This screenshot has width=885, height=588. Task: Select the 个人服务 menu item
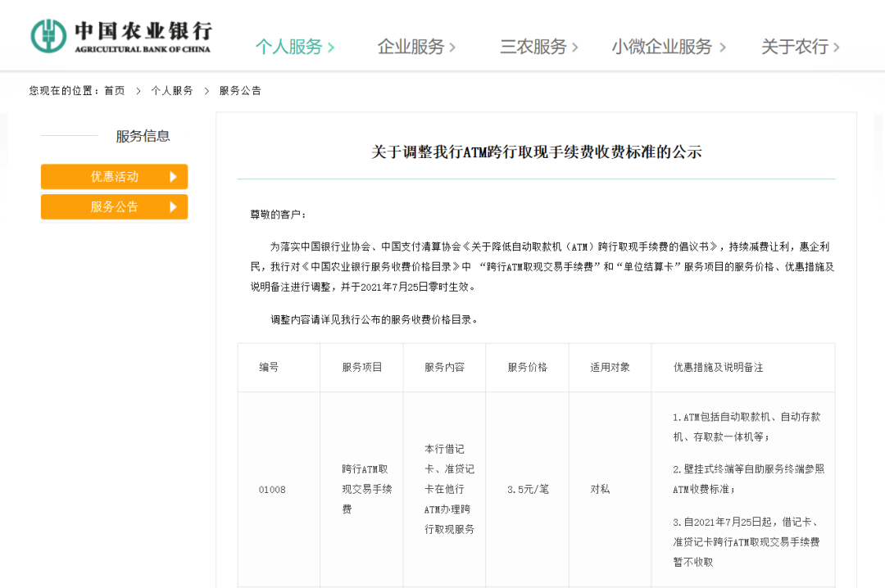[291, 47]
